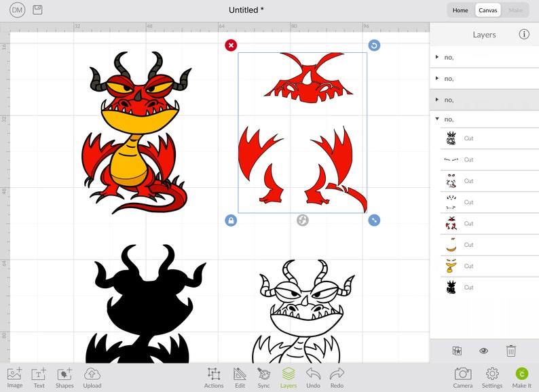Delete selection with the red X handle
This screenshot has height=392, width=539.
click(231, 45)
